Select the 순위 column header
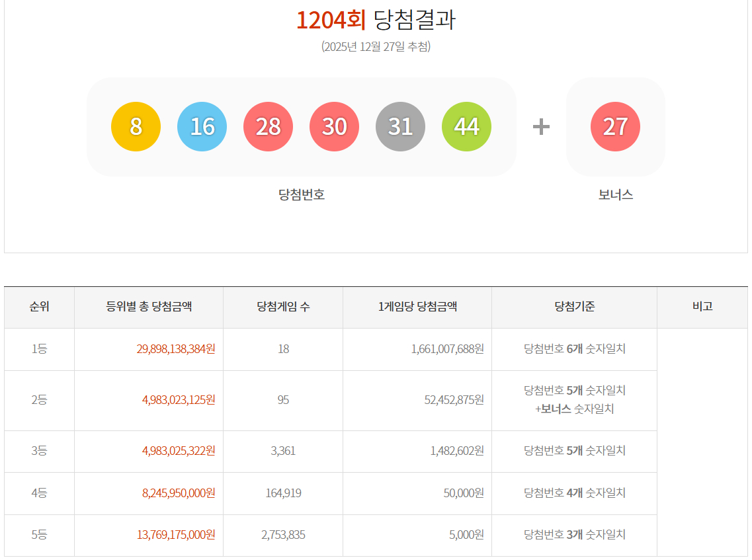Viewport: 752px width, 560px height. (x=39, y=307)
